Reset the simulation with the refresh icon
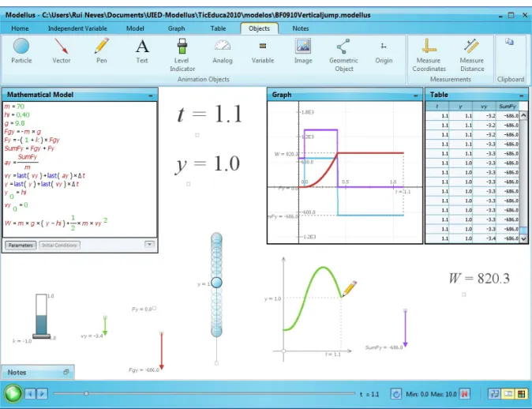The image size is (532, 409). point(396,394)
